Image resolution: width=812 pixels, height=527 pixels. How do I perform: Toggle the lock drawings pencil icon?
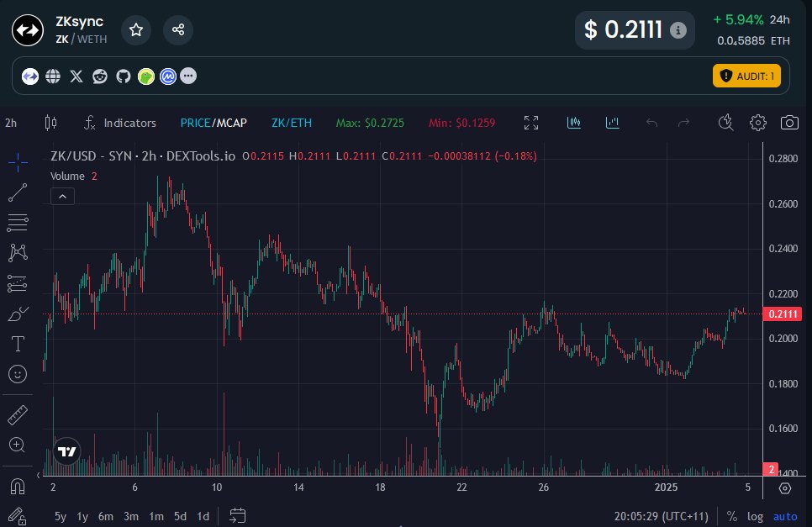[x=18, y=516]
